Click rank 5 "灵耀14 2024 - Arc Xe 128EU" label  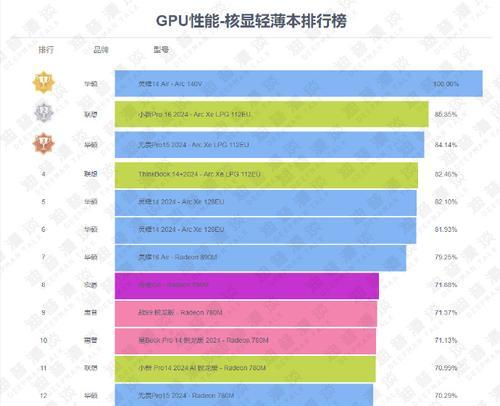[181, 202]
